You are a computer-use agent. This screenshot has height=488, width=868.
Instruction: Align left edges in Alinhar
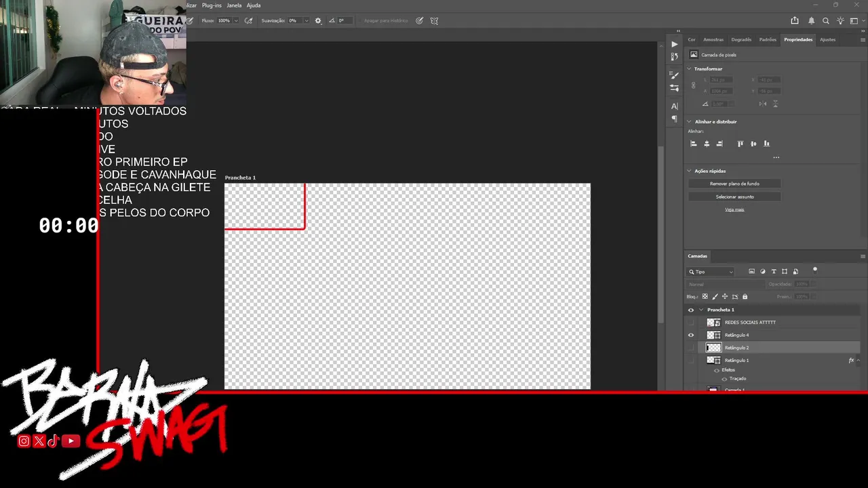pos(694,144)
